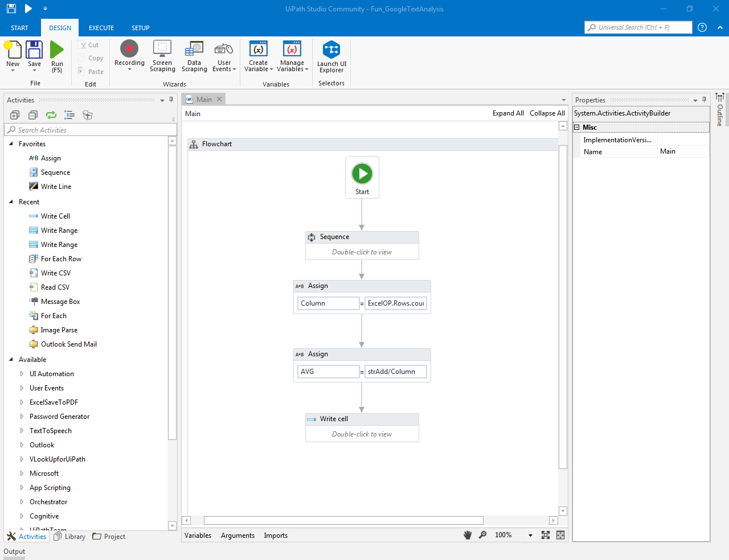Viewport: 729px width, 560px height.
Task: Switch to the EXECUTE tab
Action: [101, 28]
